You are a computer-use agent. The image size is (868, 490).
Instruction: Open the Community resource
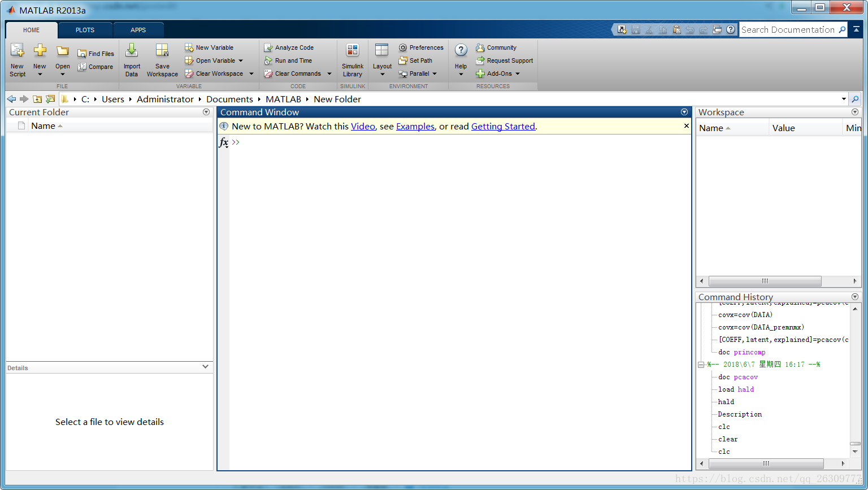coord(496,47)
